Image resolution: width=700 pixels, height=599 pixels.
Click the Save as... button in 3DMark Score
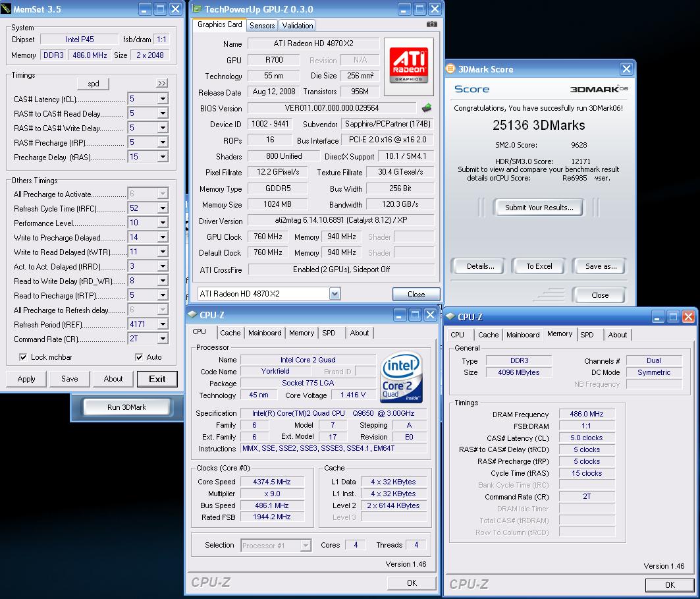pos(601,266)
